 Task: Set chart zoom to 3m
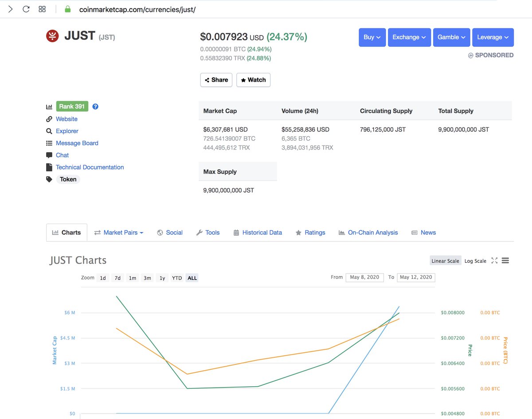pos(147,278)
